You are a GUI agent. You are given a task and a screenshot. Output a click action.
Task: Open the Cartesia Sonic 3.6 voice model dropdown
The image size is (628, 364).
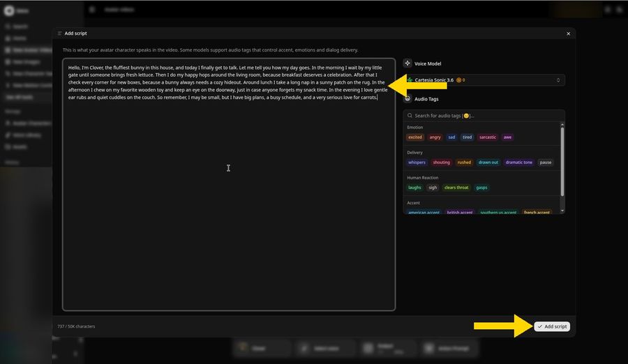coord(484,80)
